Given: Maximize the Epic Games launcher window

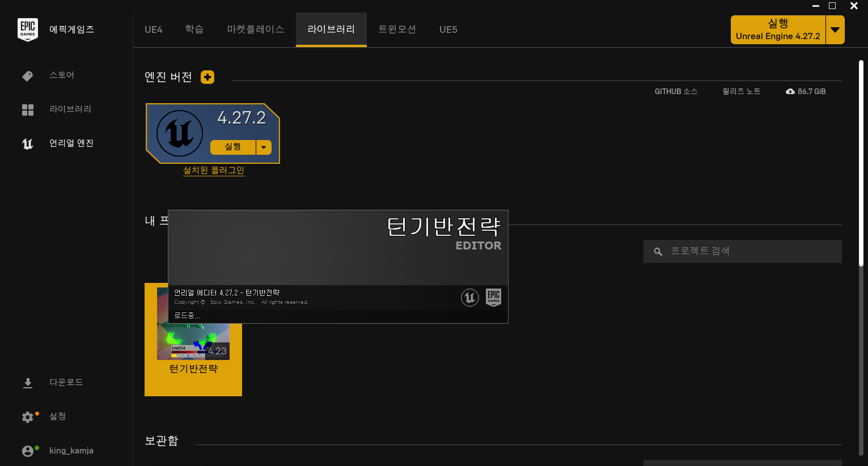Looking at the screenshot, I should 832,6.
